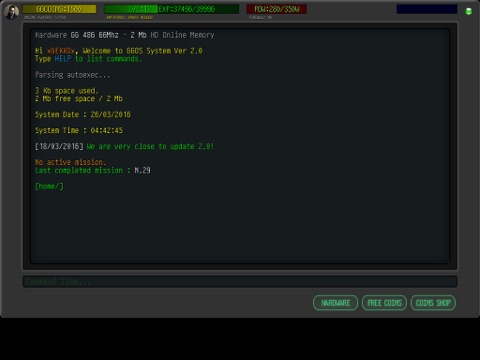
Task: Click the yellow GCoins balance bar
Action: 59,9
